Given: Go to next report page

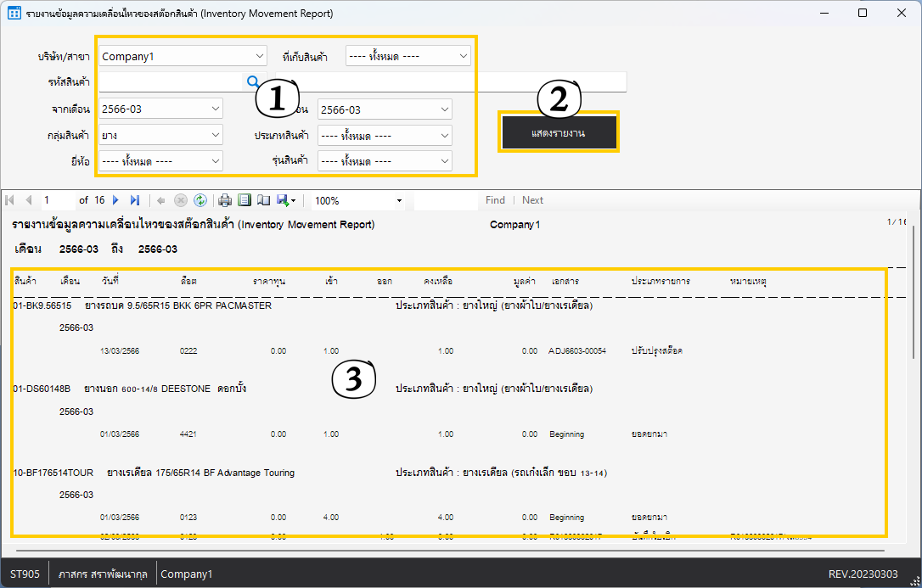Looking at the screenshot, I should click(x=116, y=200).
